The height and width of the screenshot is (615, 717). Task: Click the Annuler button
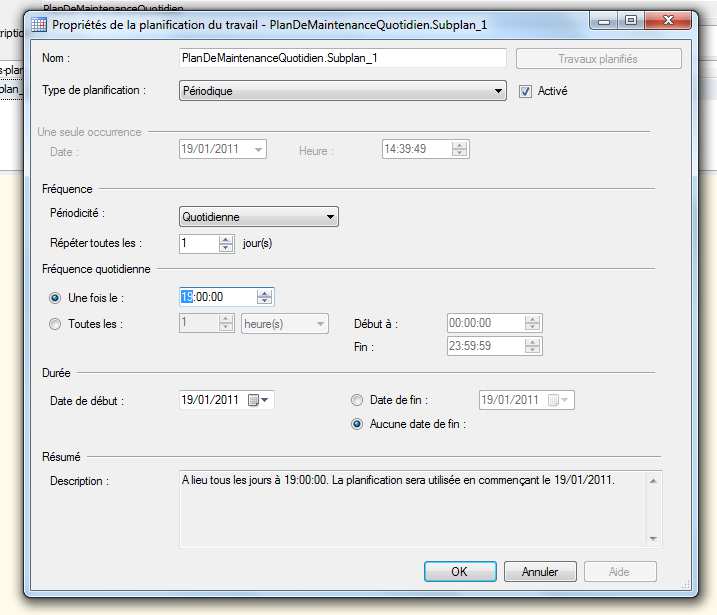540,572
